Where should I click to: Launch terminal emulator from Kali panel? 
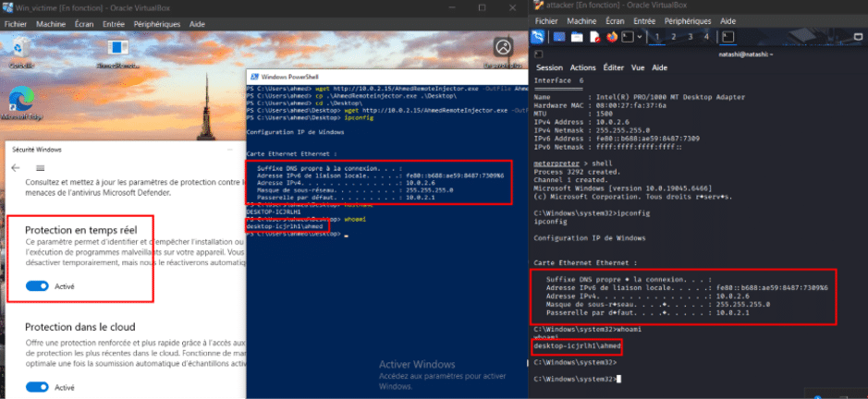(x=627, y=37)
